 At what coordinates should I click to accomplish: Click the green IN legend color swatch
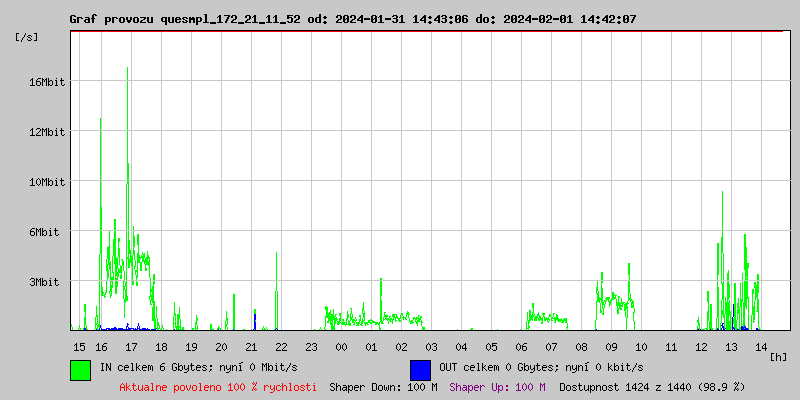80,369
